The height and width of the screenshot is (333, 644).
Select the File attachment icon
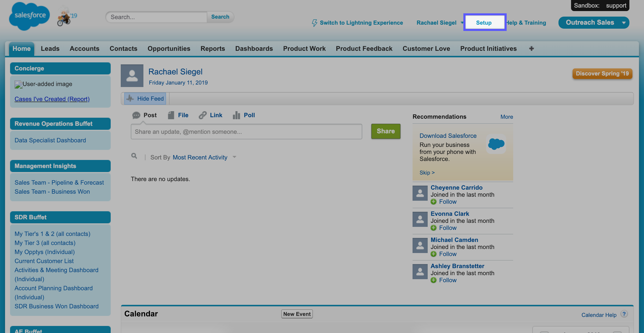pyautogui.click(x=171, y=115)
